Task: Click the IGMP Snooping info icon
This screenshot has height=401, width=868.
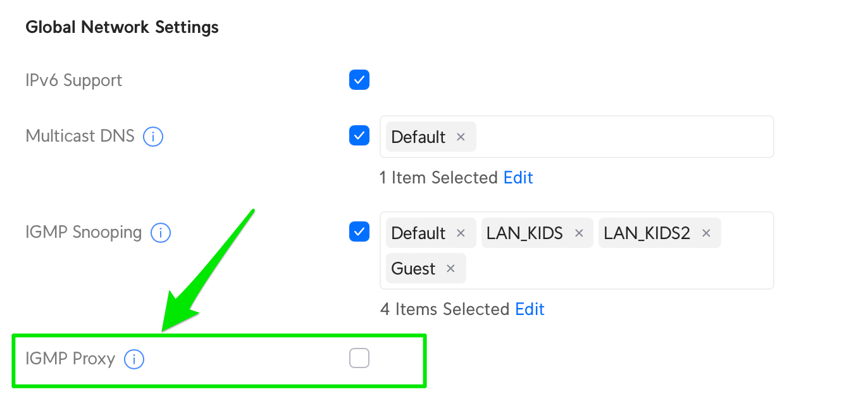Action: [161, 233]
